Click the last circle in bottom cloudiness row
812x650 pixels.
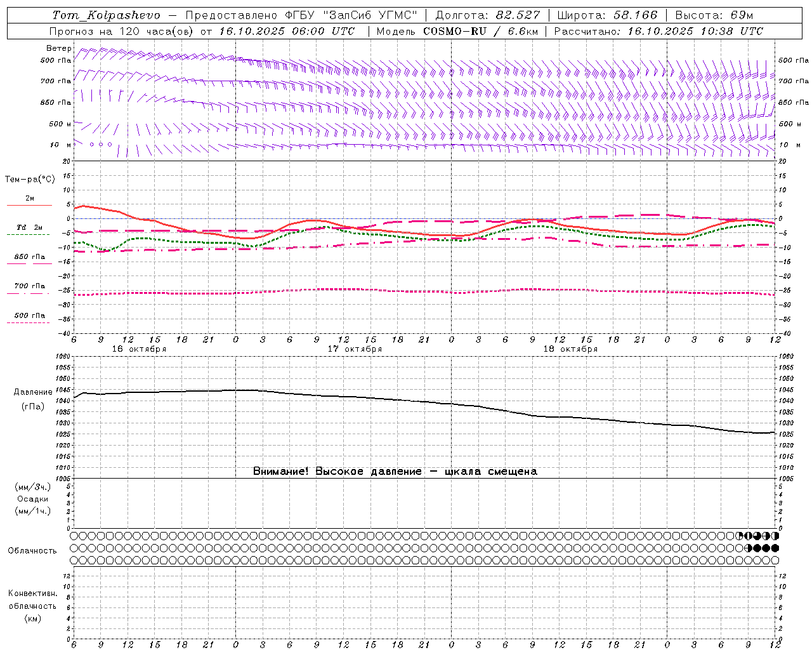(x=775, y=560)
